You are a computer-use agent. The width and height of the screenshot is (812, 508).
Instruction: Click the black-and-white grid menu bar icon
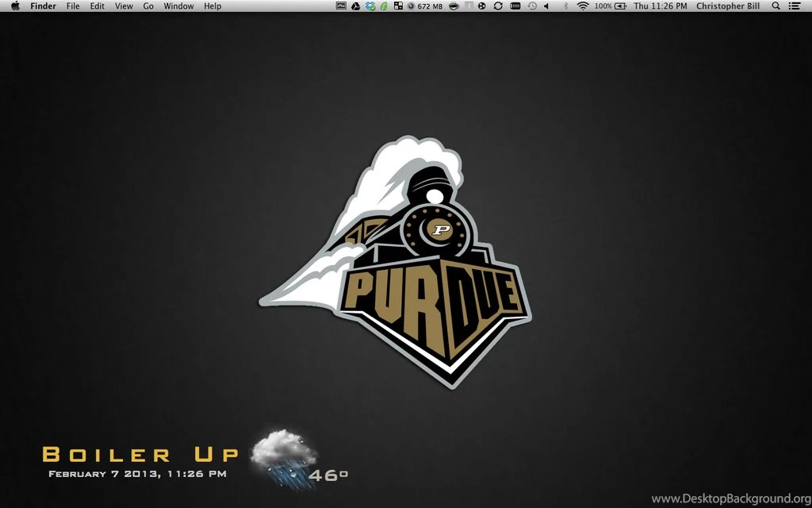point(398,6)
